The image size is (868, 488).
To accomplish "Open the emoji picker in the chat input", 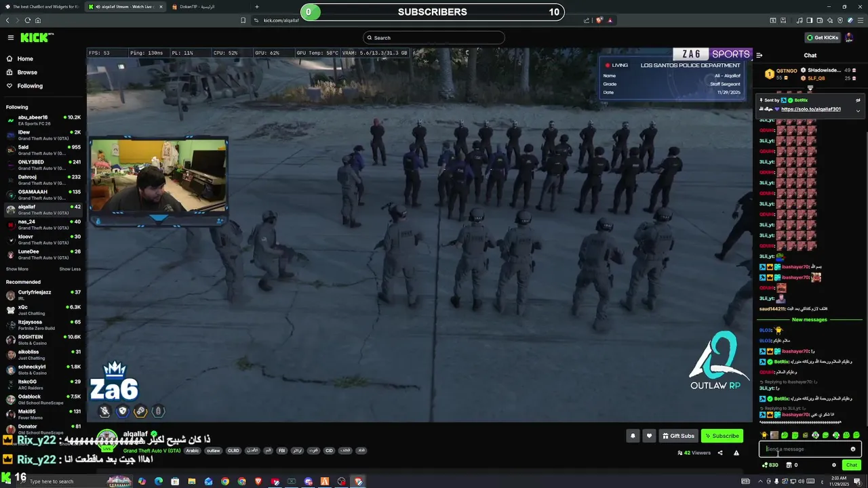I will (853, 449).
